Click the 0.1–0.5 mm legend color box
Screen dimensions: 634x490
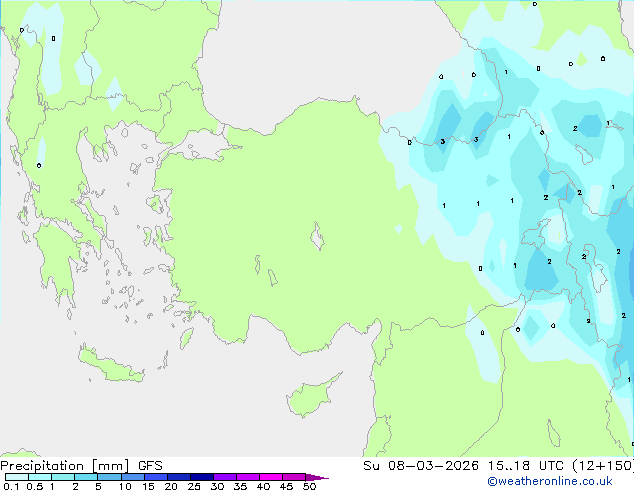click(17, 477)
